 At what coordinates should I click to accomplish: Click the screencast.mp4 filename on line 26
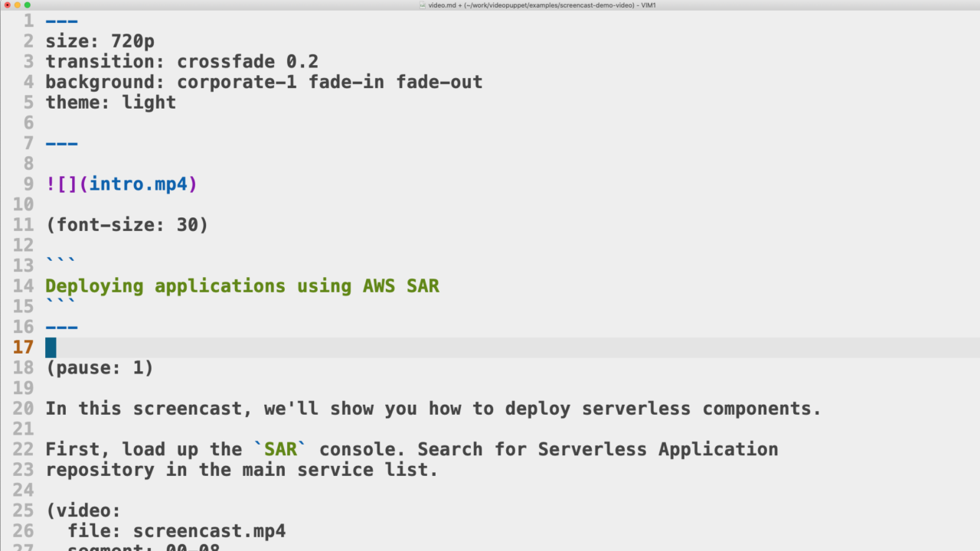[x=209, y=530]
